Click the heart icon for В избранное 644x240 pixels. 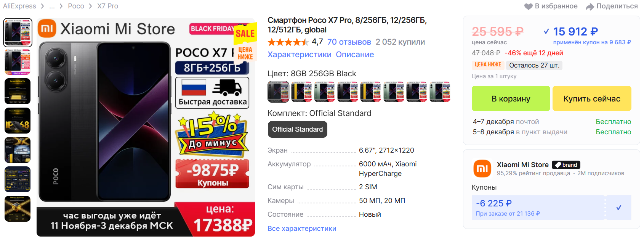pyautogui.click(x=528, y=6)
